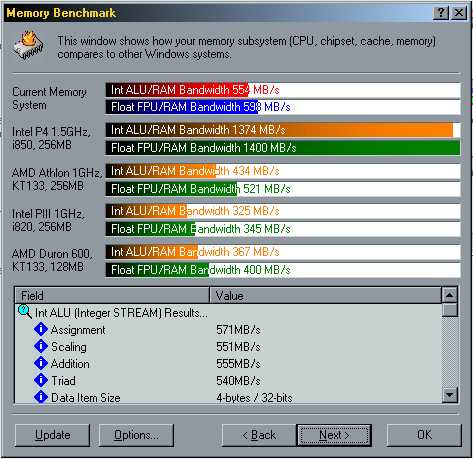
Task: Confirm with the OK button
Action: coord(424,435)
